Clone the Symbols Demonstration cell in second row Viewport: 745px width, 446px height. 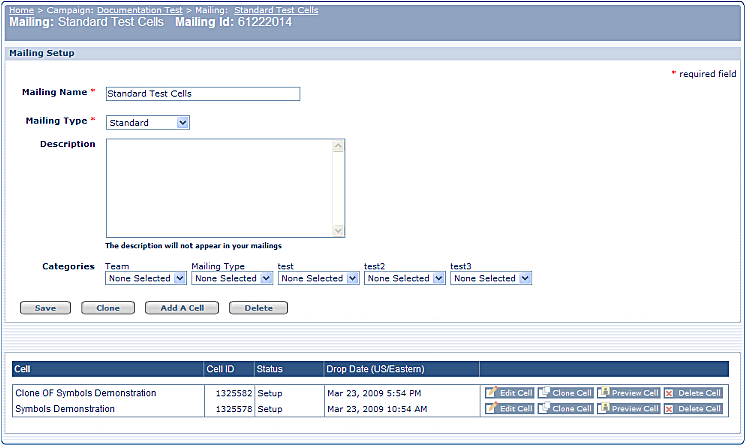pos(565,409)
